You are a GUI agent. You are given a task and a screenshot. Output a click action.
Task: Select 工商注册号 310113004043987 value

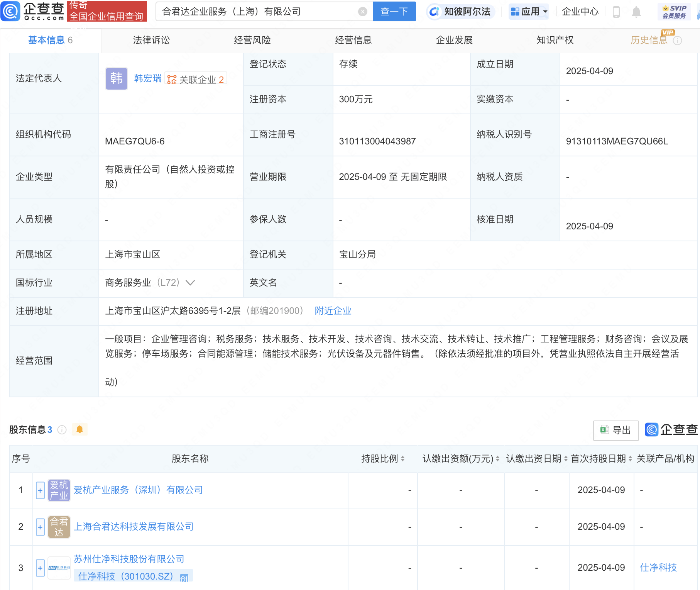[377, 141]
